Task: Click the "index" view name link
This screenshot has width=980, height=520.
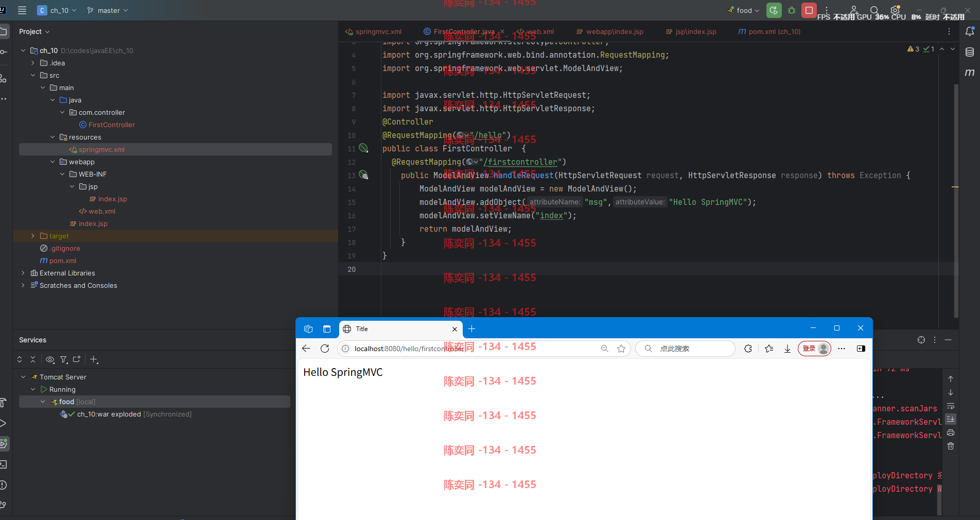Action: [x=551, y=215]
